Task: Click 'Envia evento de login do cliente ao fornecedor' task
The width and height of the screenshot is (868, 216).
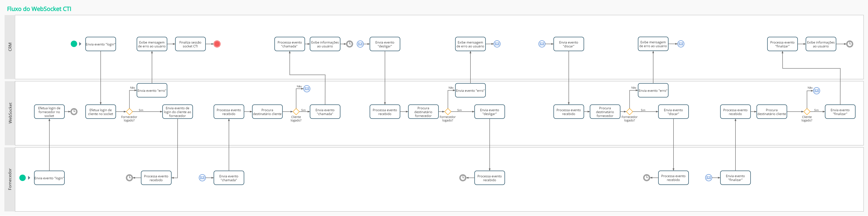Action: tap(177, 112)
